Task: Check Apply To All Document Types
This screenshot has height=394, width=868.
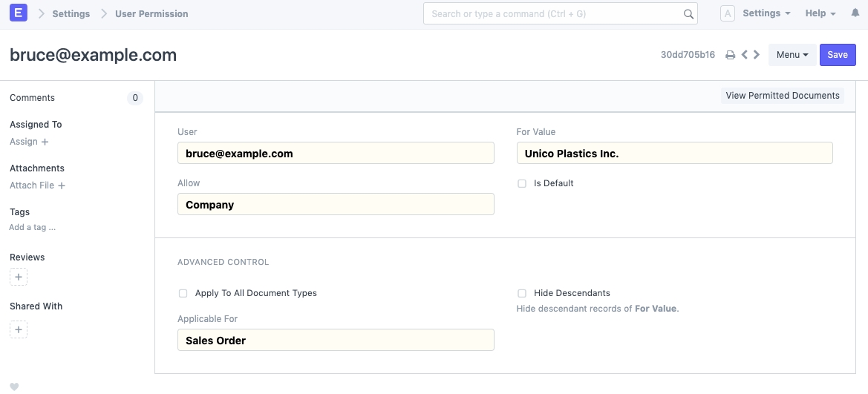Action: pyautogui.click(x=183, y=293)
